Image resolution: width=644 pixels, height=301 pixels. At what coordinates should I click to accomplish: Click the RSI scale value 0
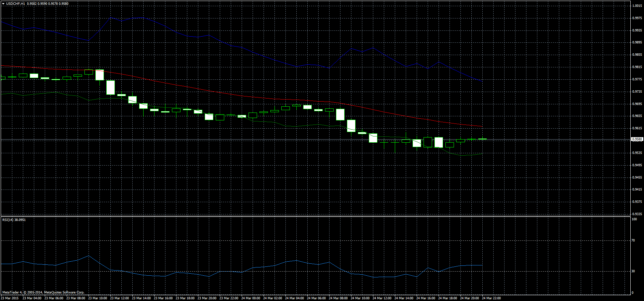pos(633,293)
